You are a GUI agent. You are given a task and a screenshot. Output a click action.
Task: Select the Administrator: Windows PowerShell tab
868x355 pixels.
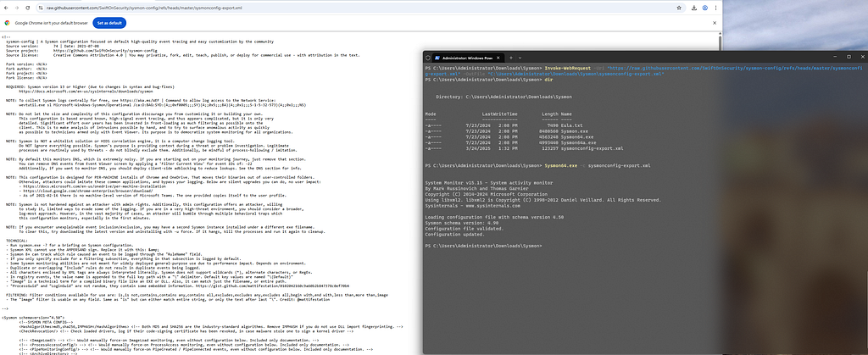coord(468,58)
